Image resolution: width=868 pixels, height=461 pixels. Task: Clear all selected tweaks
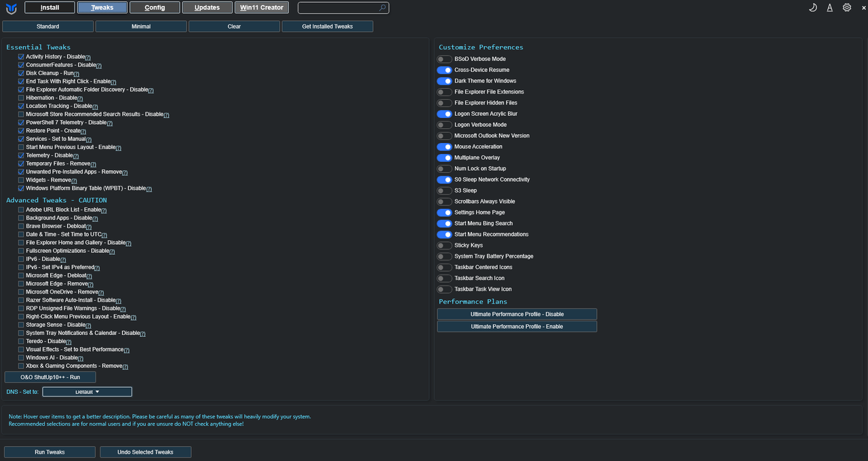point(234,26)
